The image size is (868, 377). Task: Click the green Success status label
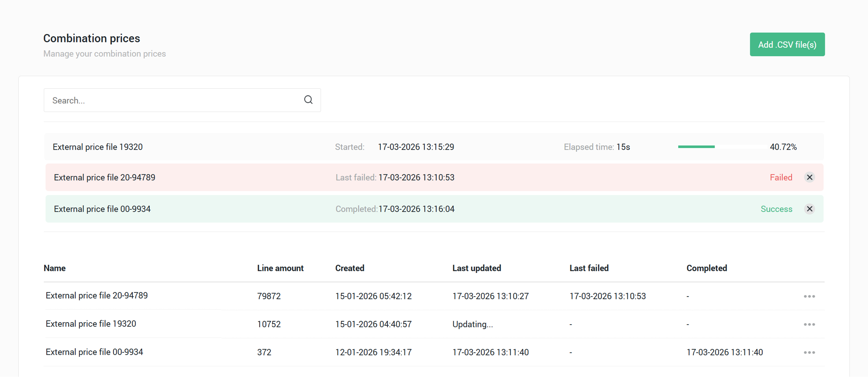tap(776, 209)
